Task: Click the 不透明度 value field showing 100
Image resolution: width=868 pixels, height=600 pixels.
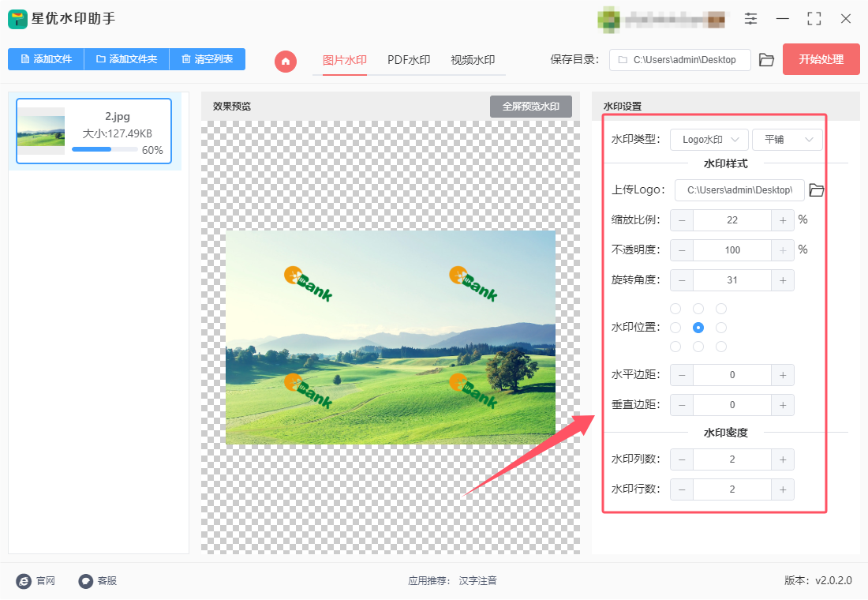Action: [731, 249]
